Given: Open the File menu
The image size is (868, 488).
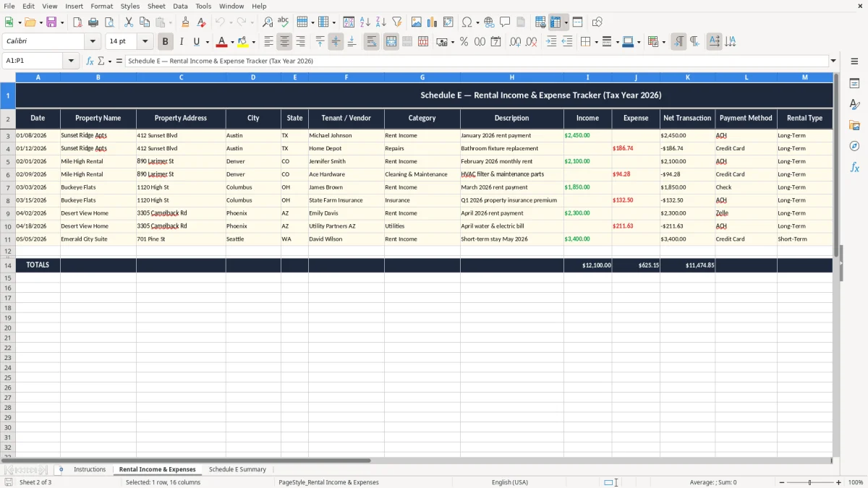Looking at the screenshot, I should tap(9, 6).
